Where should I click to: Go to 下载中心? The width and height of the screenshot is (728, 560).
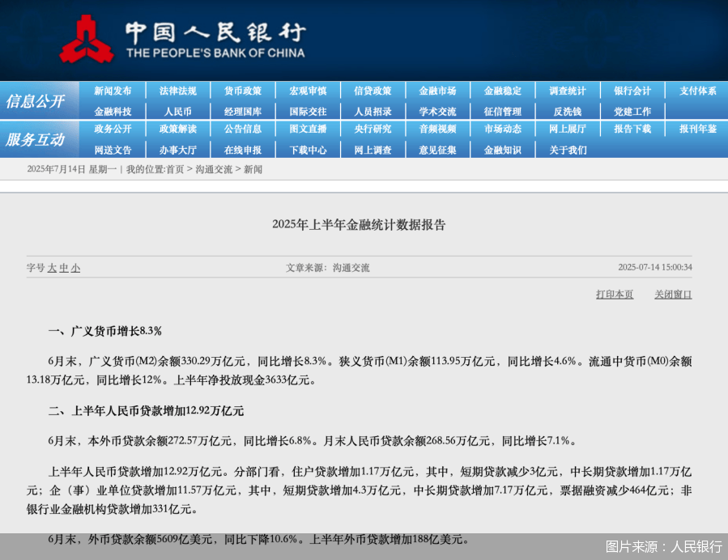click(x=308, y=151)
